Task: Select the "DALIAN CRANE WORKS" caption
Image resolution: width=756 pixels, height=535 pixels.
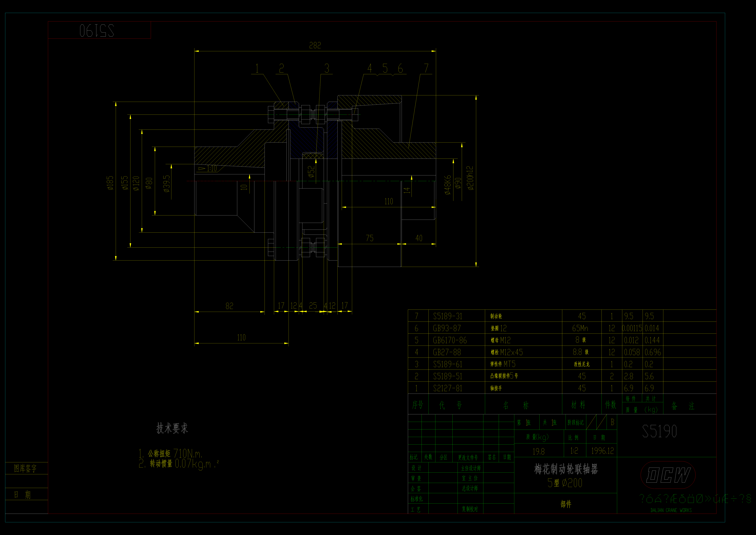Action: click(x=671, y=510)
